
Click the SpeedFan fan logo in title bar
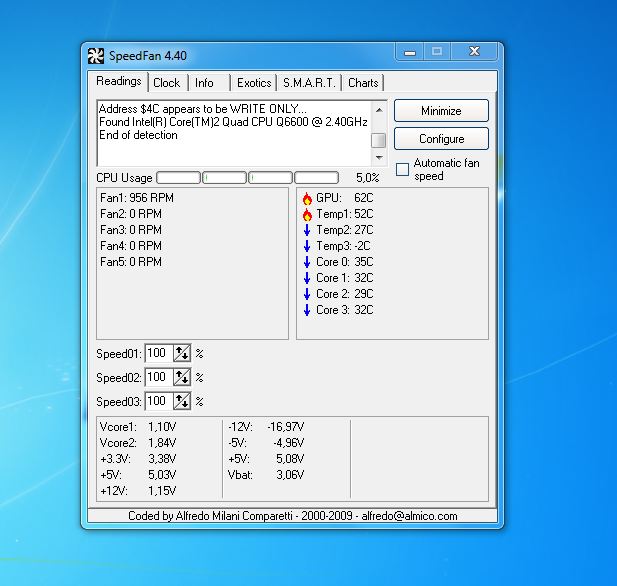[x=96, y=56]
